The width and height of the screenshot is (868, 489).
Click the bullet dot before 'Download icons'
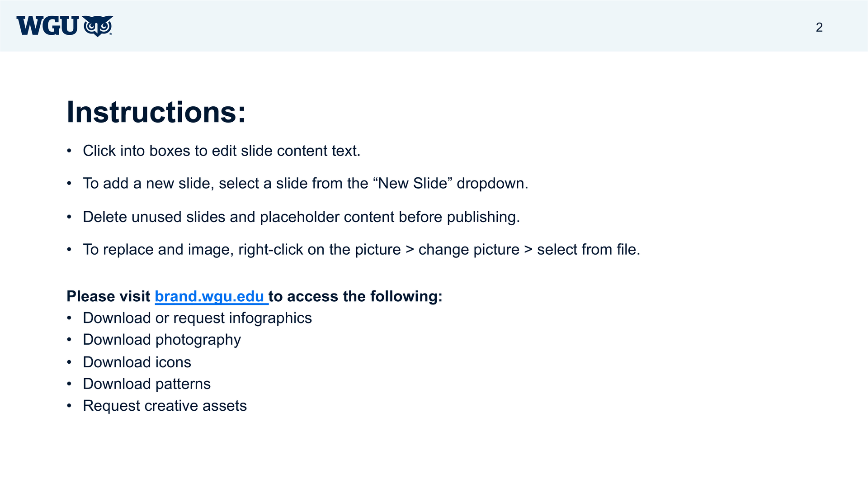coord(69,362)
